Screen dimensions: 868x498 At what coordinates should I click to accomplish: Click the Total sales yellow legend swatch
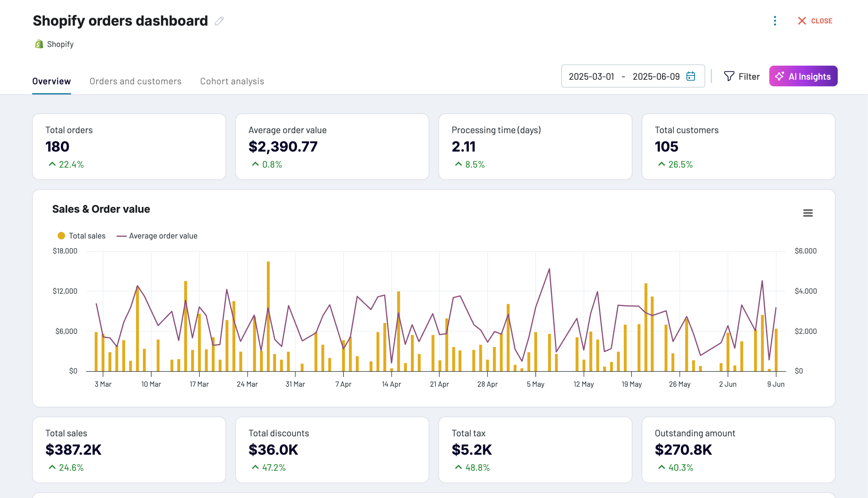pos(61,236)
